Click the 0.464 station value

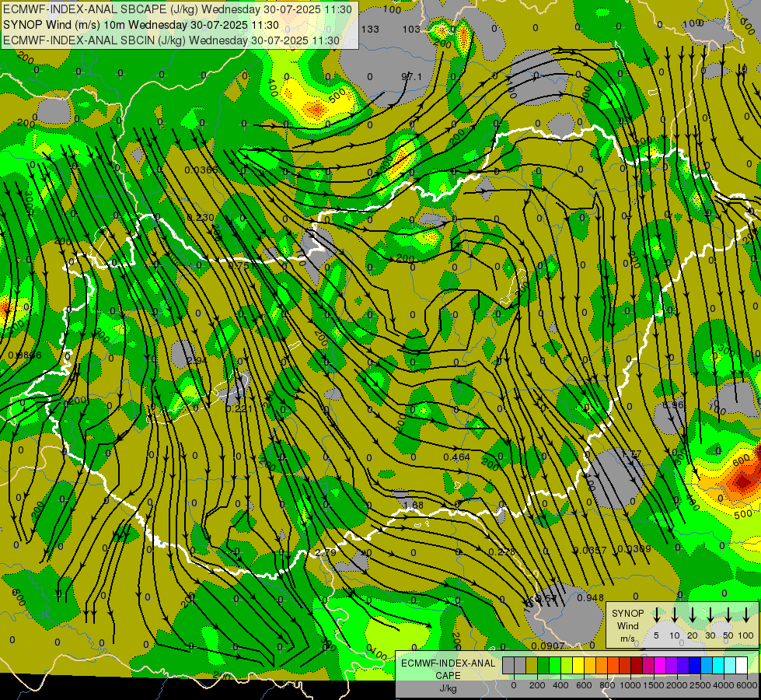(457, 457)
